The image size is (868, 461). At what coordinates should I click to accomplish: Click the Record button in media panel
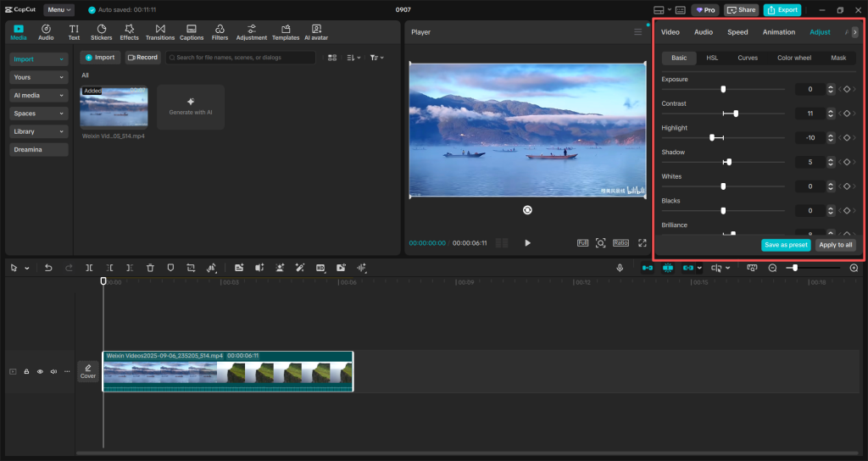click(x=142, y=58)
